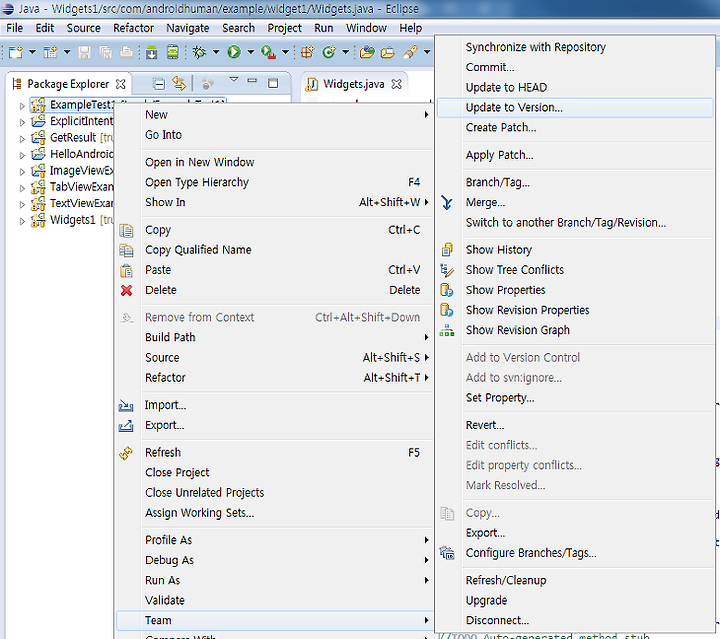Choose Show Tree Conflicts
The height and width of the screenshot is (639, 720).
(x=575, y=270)
